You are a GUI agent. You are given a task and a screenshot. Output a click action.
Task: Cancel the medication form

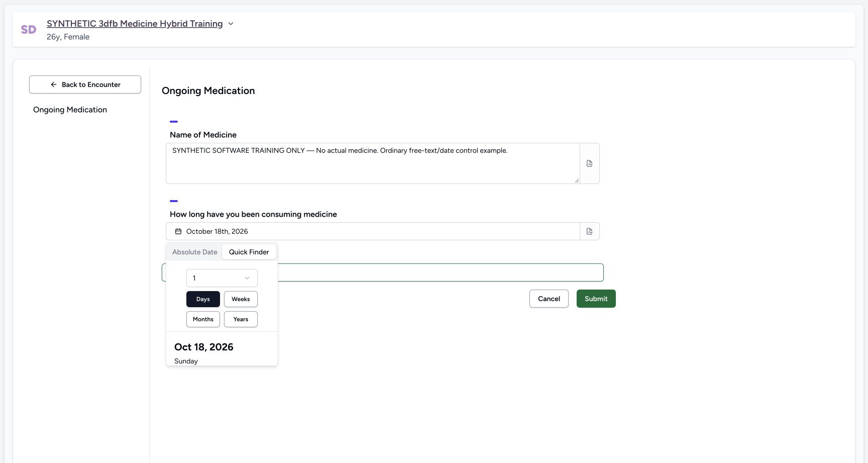(x=549, y=299)
